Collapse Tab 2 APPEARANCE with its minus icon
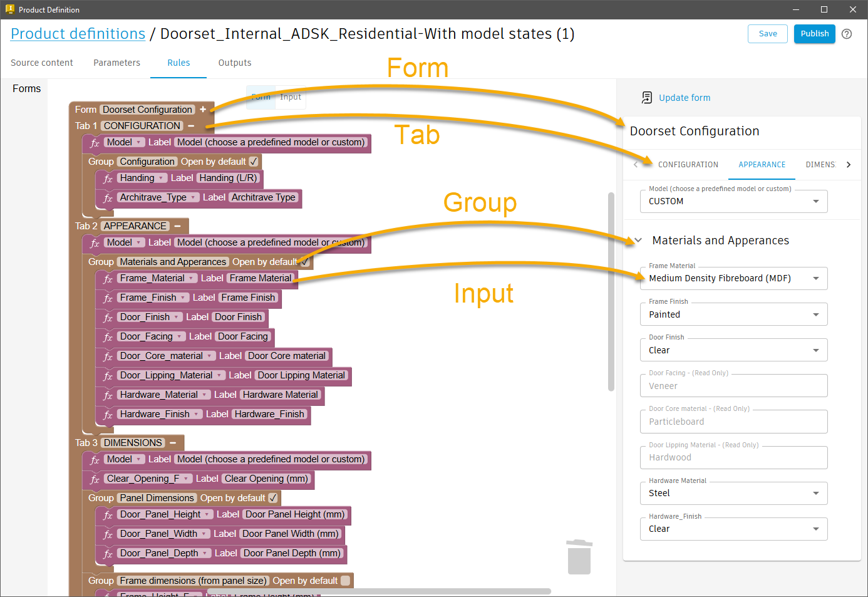The width and height of the screenshot is (868, 597). (x=177, y=226)
